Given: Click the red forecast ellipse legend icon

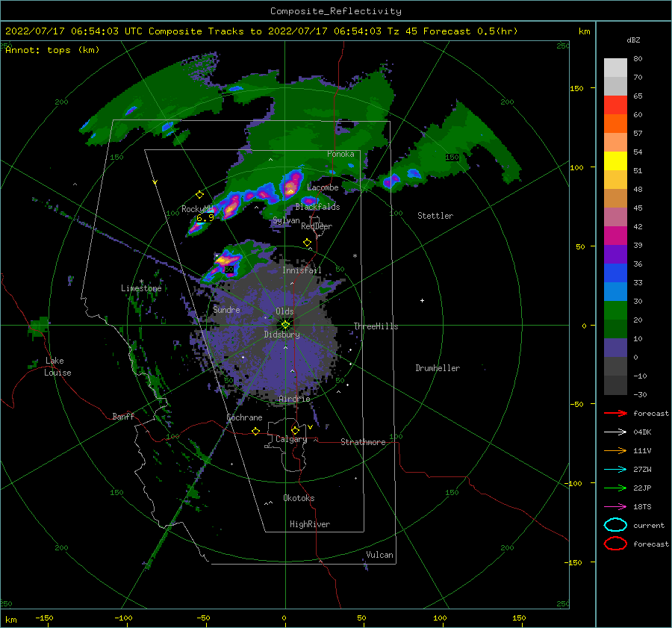Looking at the screenshot, I should pos(615,544).
